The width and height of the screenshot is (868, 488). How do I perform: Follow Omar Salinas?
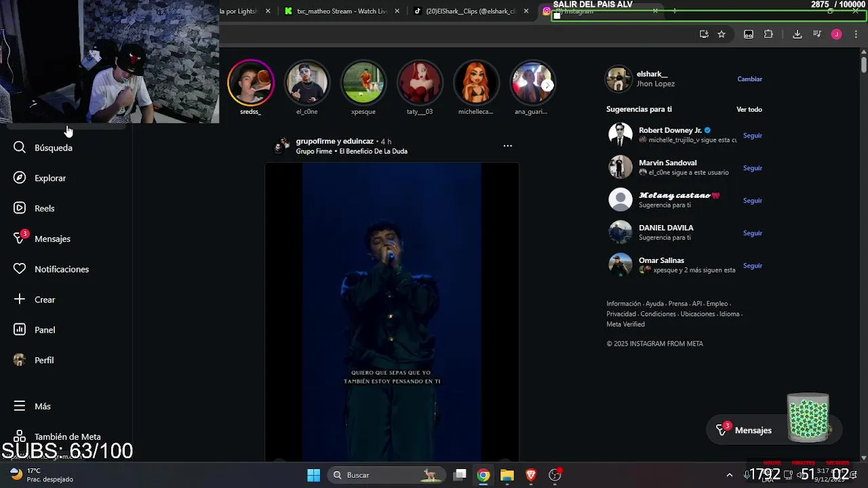[x=753, y=266]
